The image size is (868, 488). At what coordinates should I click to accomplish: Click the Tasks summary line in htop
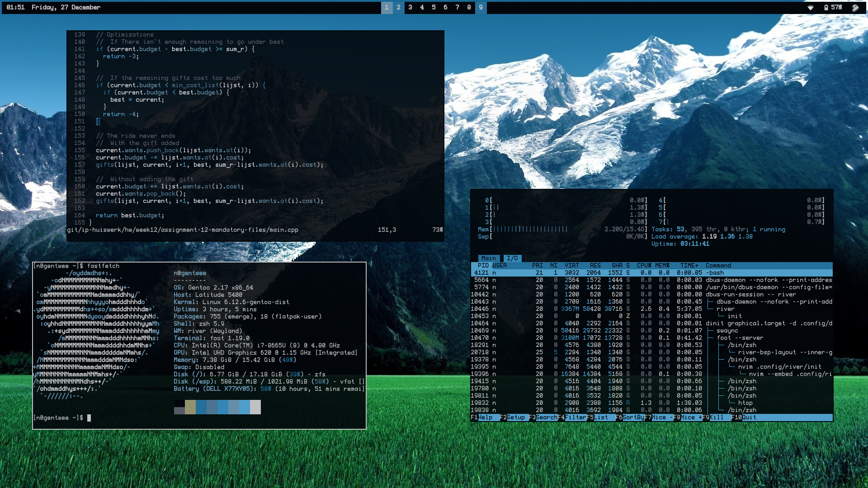(718, 230)
